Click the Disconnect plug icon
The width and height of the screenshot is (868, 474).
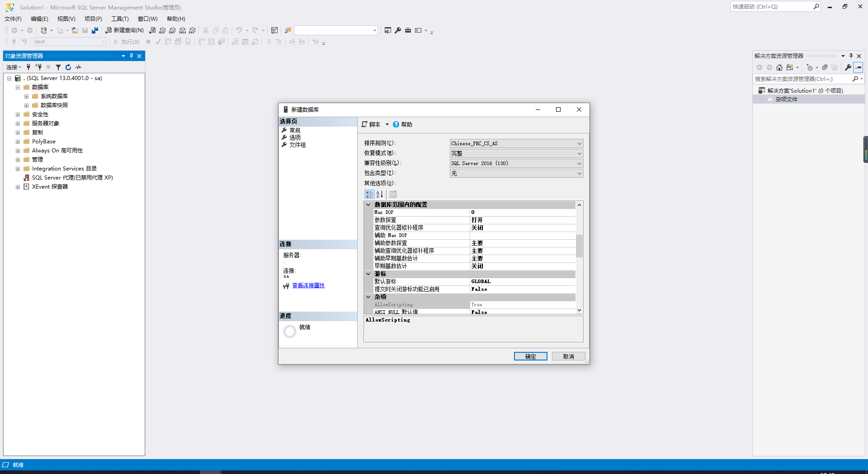[x=38, y=67]
